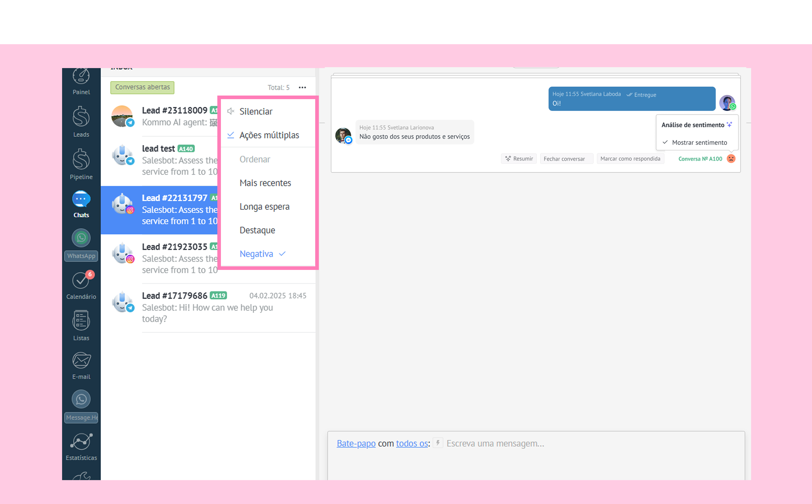This screenshot has height=504, width=812.
Task: Open the Lead #21923035 conversation title
Action: click(174, 247)
